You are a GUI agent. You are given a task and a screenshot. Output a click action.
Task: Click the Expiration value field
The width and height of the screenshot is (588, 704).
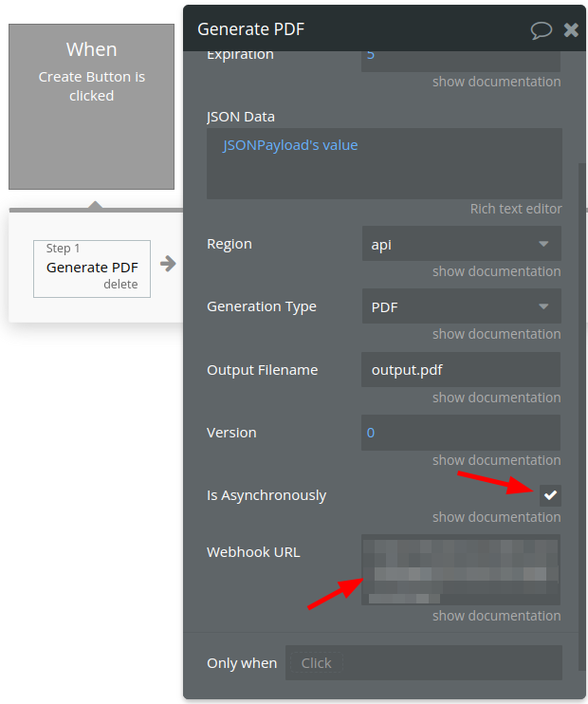461,55
